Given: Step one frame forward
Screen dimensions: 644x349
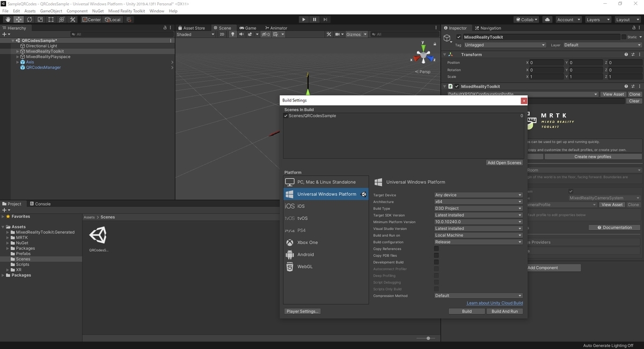Looking at the screenshot, I should 325,19.
